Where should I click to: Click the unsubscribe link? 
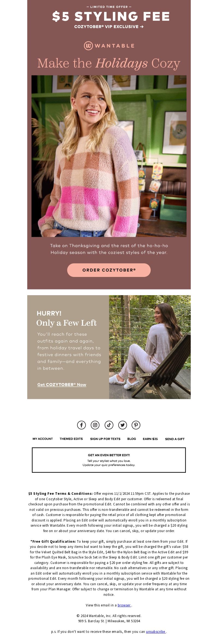tap(156, 631)
